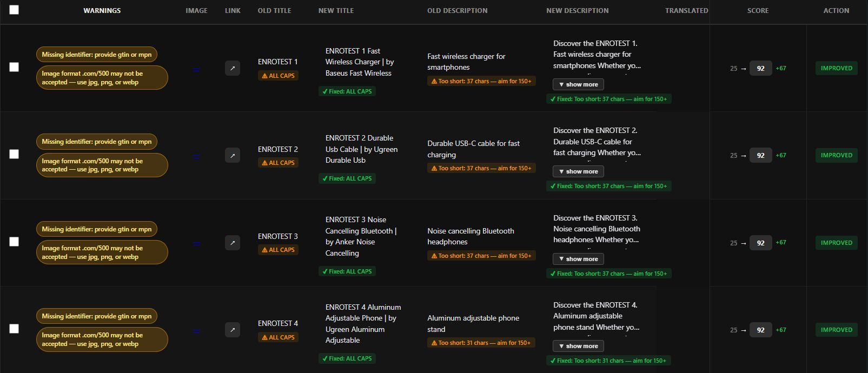
Task: Open external link icon for ENROTEST 4
Action: pos(232,330)
